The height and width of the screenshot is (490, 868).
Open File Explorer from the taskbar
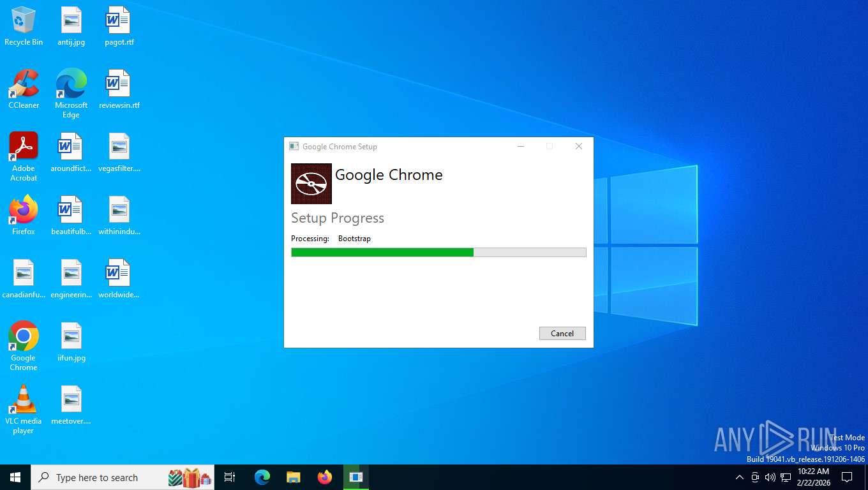(294, 477)
